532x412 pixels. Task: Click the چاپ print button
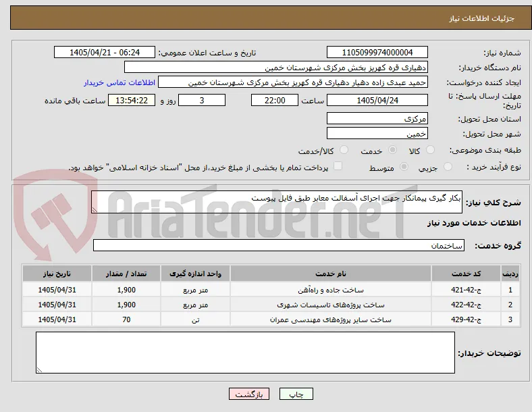296,394
